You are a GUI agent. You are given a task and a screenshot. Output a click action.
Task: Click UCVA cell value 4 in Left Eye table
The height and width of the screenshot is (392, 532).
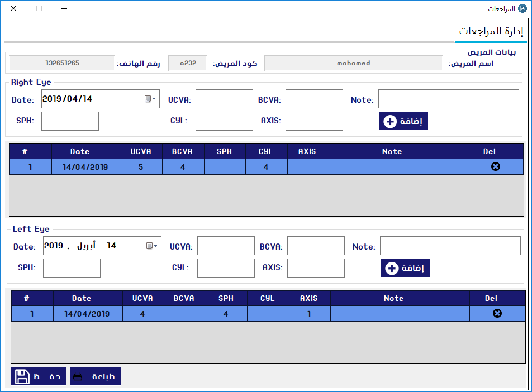143,314
